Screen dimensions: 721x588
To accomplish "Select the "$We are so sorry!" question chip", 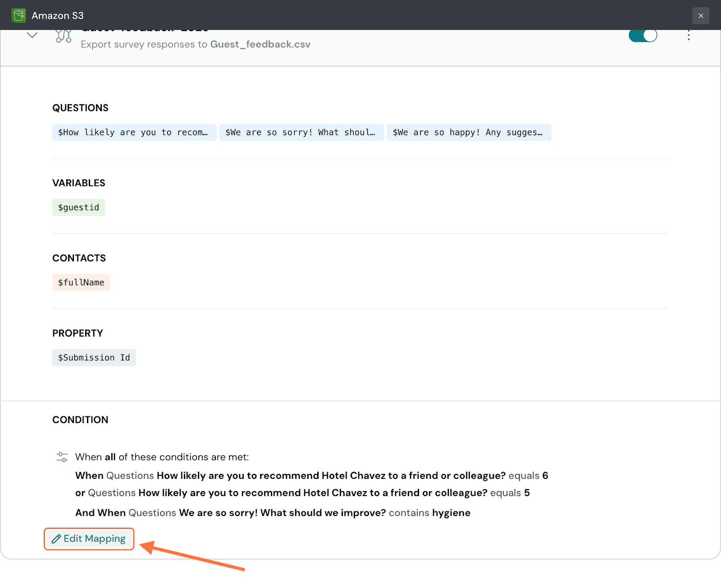I will (301, 132).
